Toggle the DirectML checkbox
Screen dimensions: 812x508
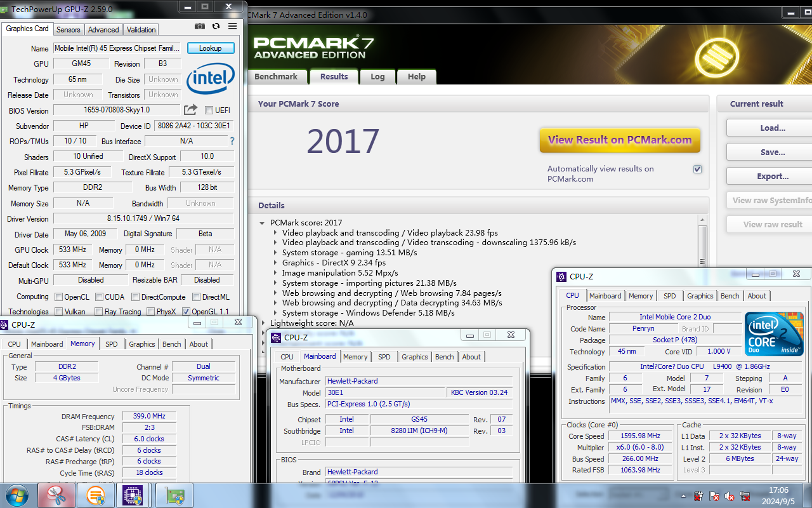click(197, 297)
